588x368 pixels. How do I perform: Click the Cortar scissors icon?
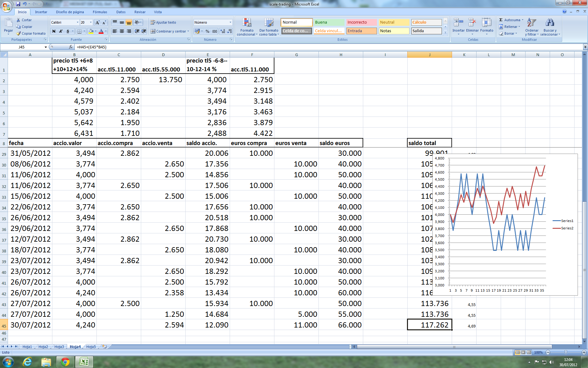pos(19,20)
